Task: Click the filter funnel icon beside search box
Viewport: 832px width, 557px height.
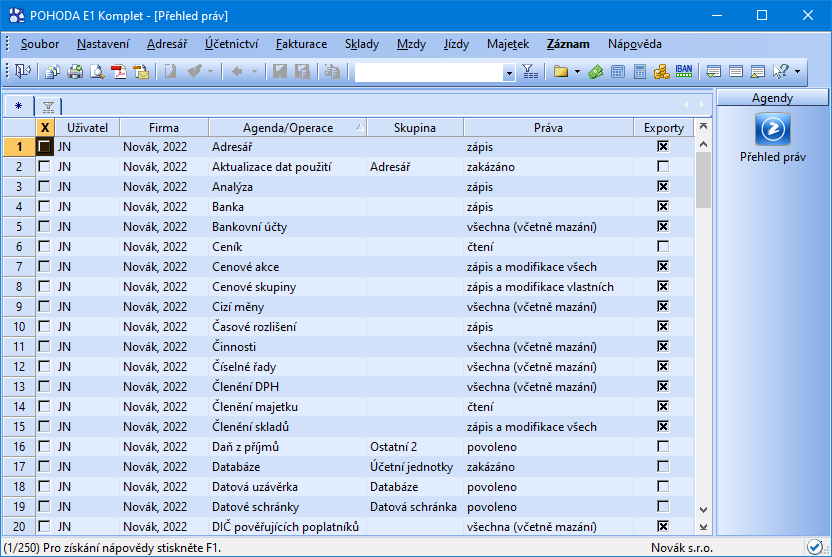Action: (529, 71)
